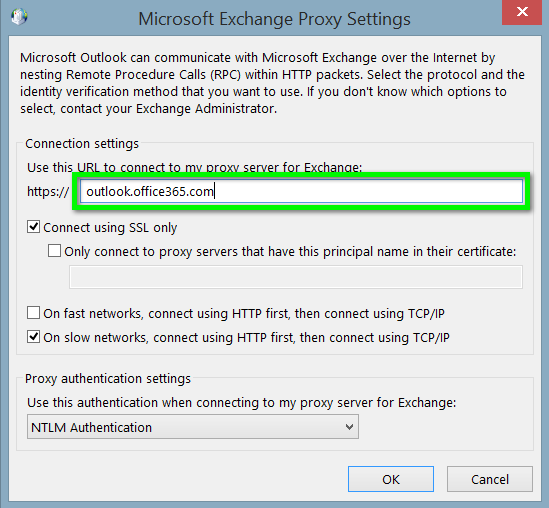
Task: Click the principal name text field
Action: point(296,277)
